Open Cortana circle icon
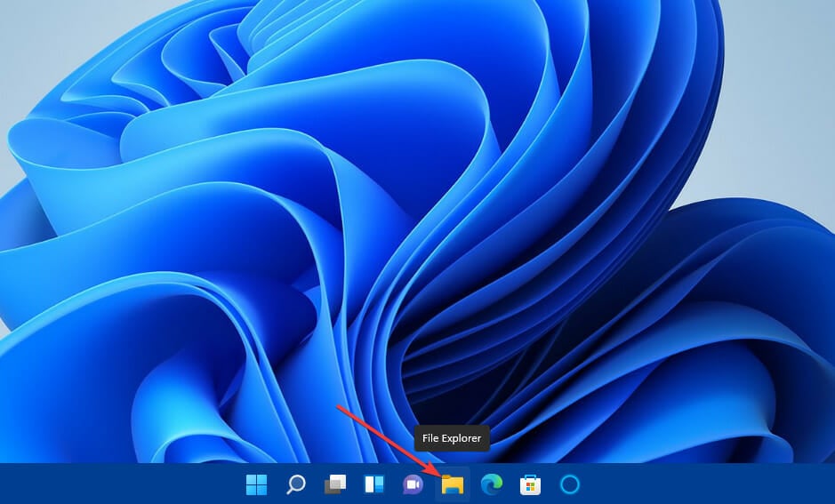Screen dimensions: 835x504 click(570, 484)
